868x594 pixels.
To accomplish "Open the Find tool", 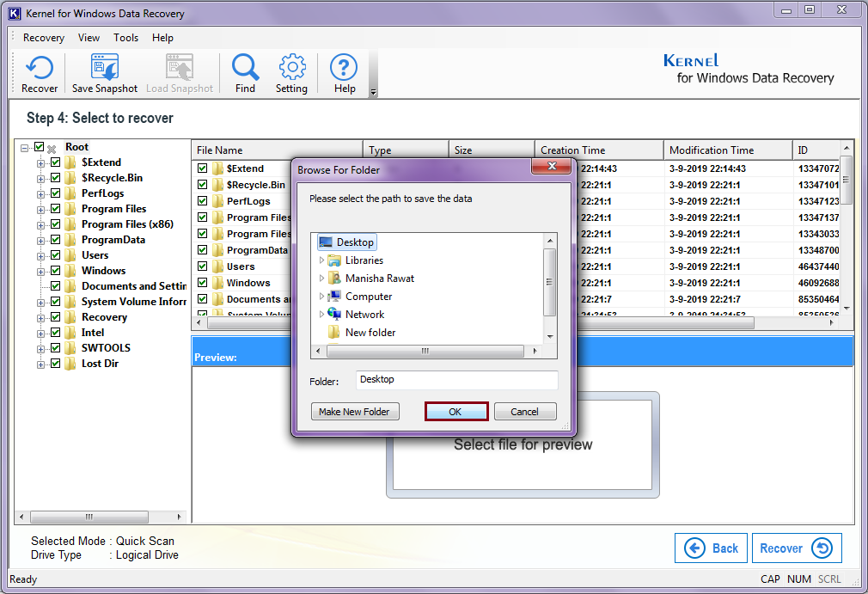I will tap(245, 68).
